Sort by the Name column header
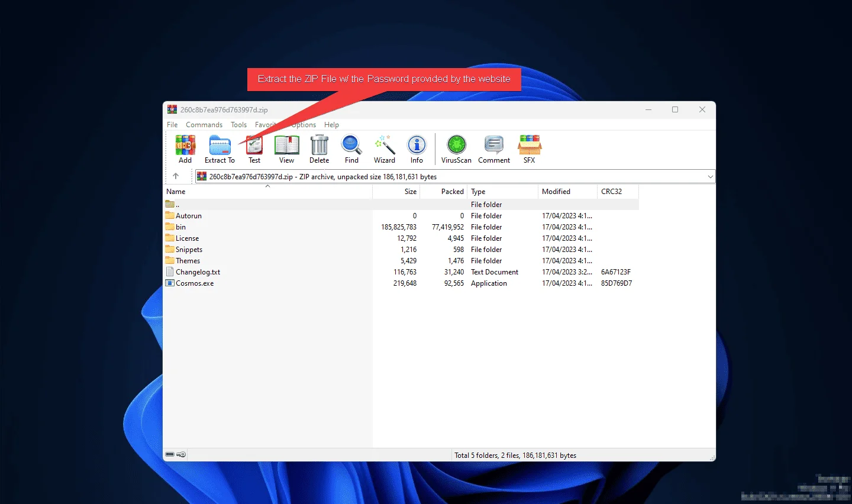The height and width of the screenshot is (504, 852). [267, 192]
